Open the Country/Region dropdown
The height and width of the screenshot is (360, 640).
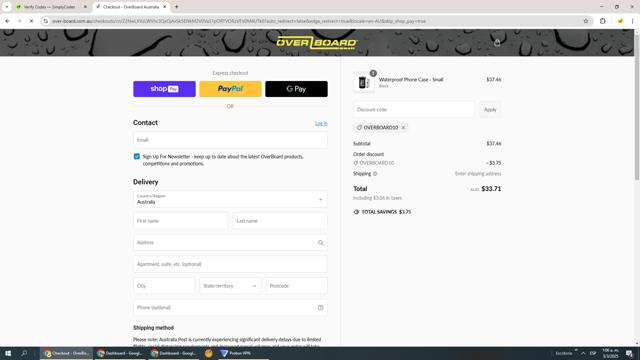pyautogui.click(x=230, y=199)
